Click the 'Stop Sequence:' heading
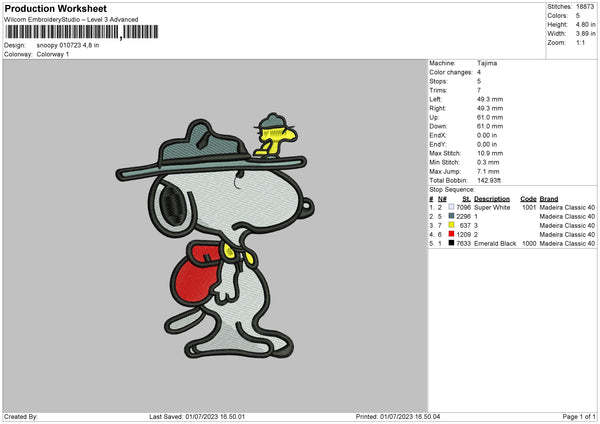Viewport: 600px width, 424px height. pos(452,190)
